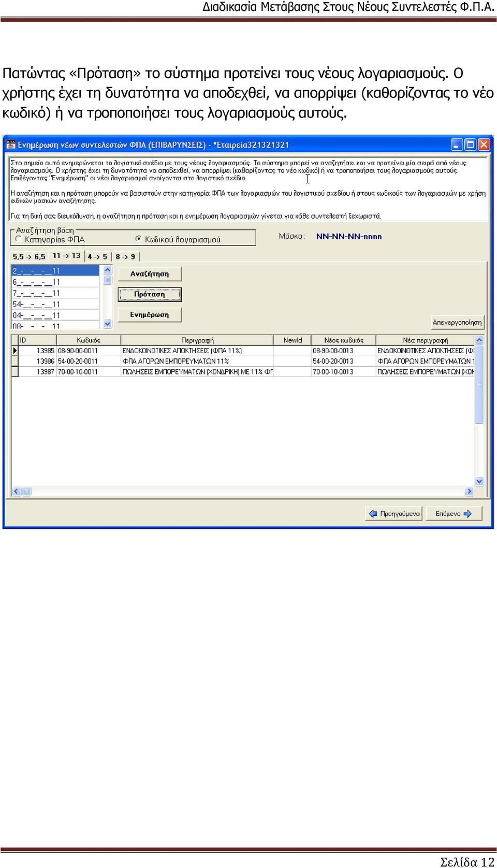Click the Περιγραφή column header

(197, 340)
